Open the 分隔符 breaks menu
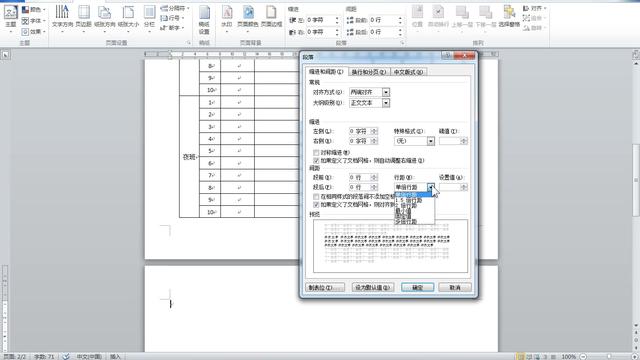The width and height of the screenshot is (640, 360). (x=175, y=8)
